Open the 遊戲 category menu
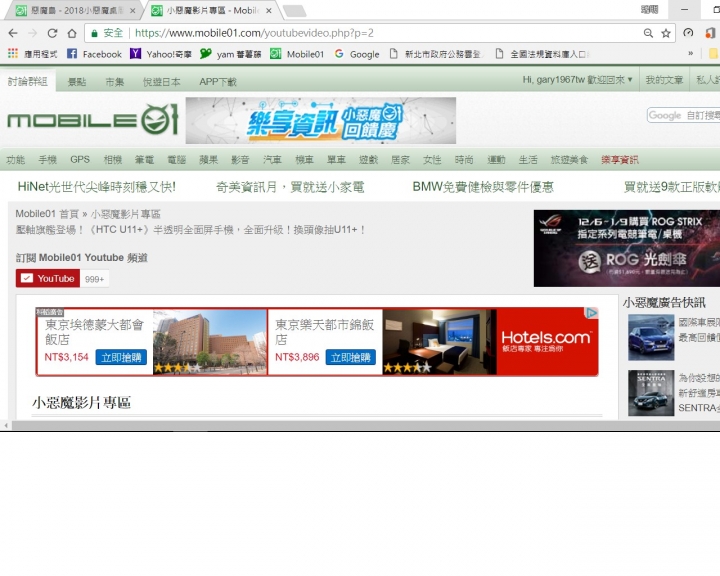The height and width of the screenshot is (576, 720). [x=368, y=159]
